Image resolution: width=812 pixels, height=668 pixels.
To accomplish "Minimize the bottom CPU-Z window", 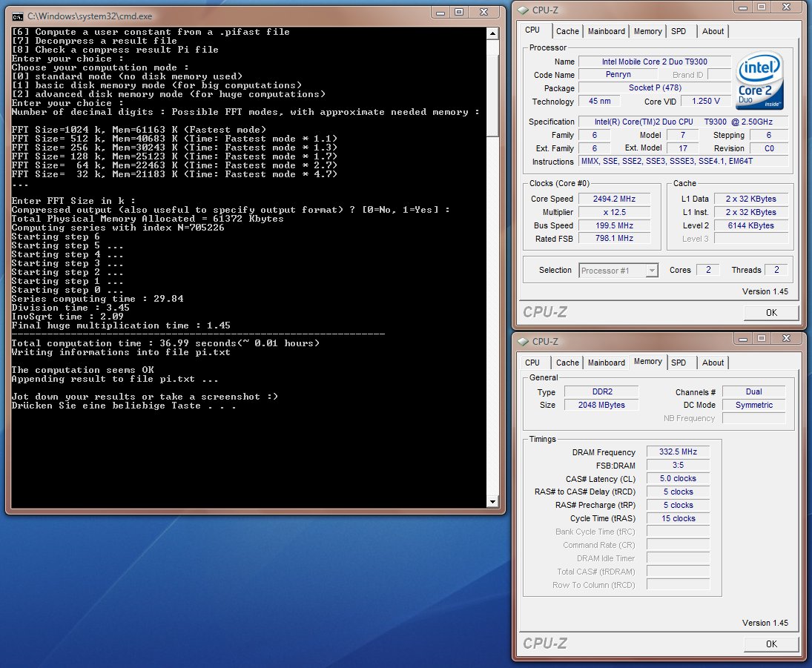I will [742, 339].
